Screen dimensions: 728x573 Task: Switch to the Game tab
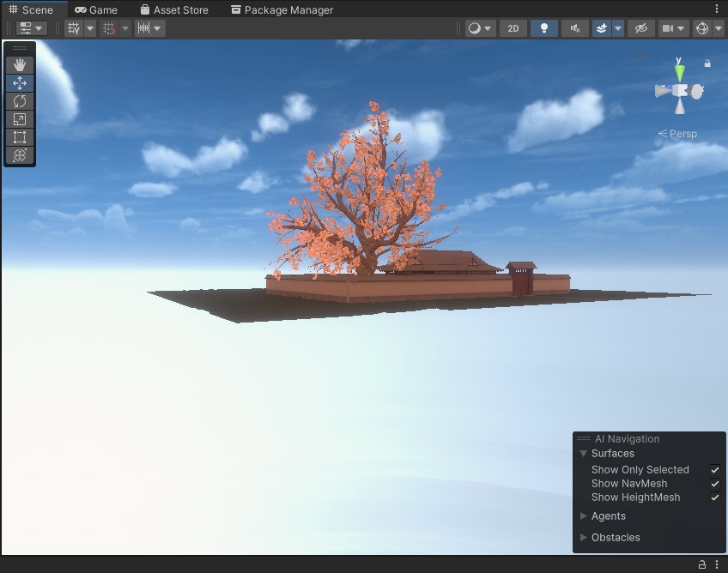(x=96, y=9)
